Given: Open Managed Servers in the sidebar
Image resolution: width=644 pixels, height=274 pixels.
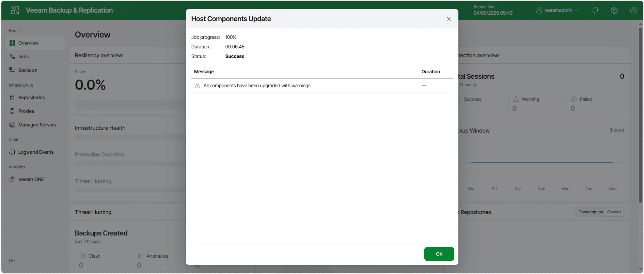Looking at the screenshot, I should [37, 125].
